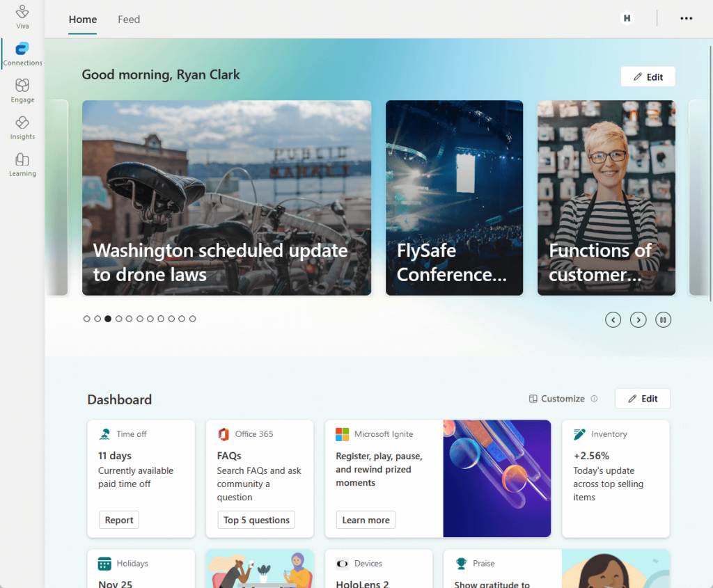Go to previous carousel slide
The height and width of the screenshot is (588, 713).
coord(613,320)
